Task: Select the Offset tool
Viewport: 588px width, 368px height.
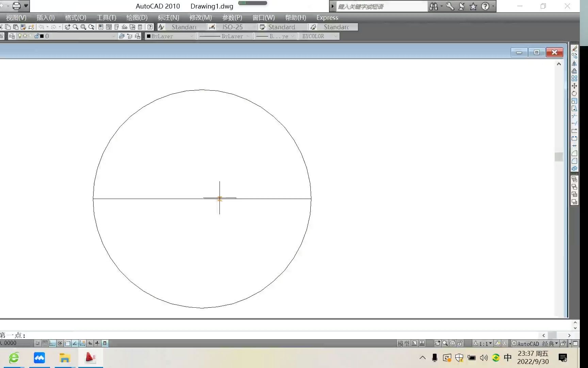Action: click(574, 71)
